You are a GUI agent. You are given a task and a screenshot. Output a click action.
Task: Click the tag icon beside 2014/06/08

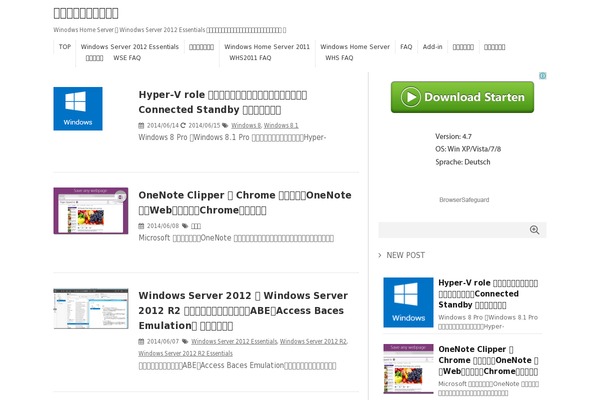(185, 226)
